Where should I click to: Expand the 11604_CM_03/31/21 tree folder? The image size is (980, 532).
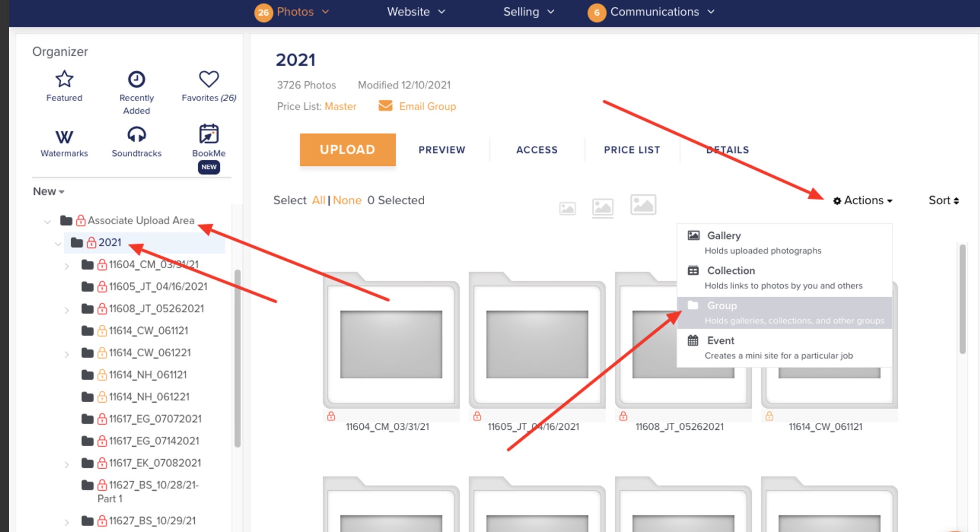[x=67, y=266]
